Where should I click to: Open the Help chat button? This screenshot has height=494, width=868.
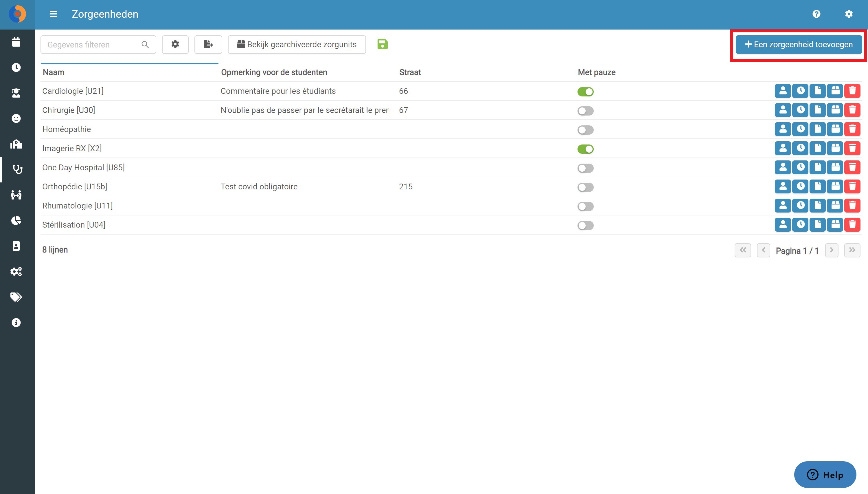825,475
